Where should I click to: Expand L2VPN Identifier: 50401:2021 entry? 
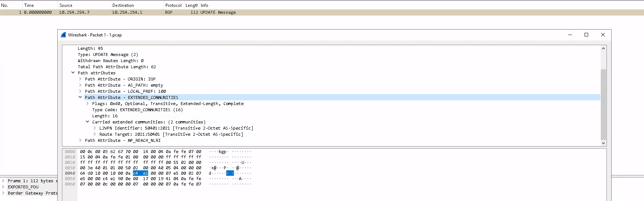point(95,128)
